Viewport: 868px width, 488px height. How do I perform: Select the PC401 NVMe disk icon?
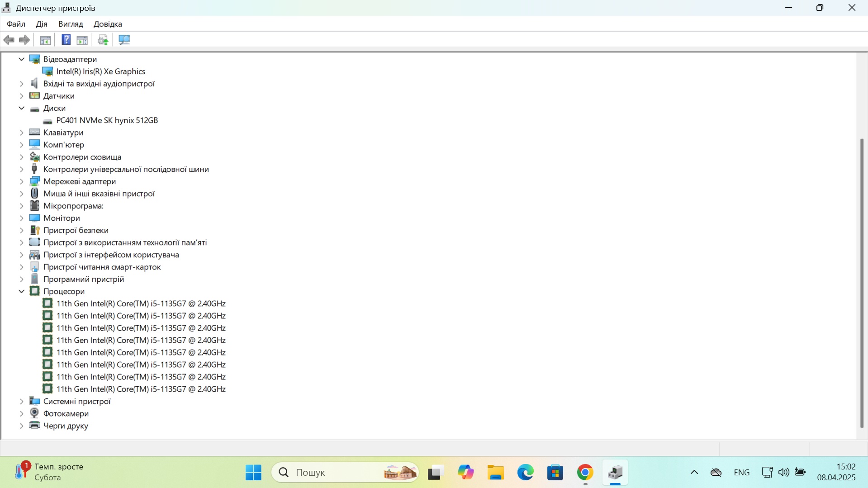tap(47, 121)
